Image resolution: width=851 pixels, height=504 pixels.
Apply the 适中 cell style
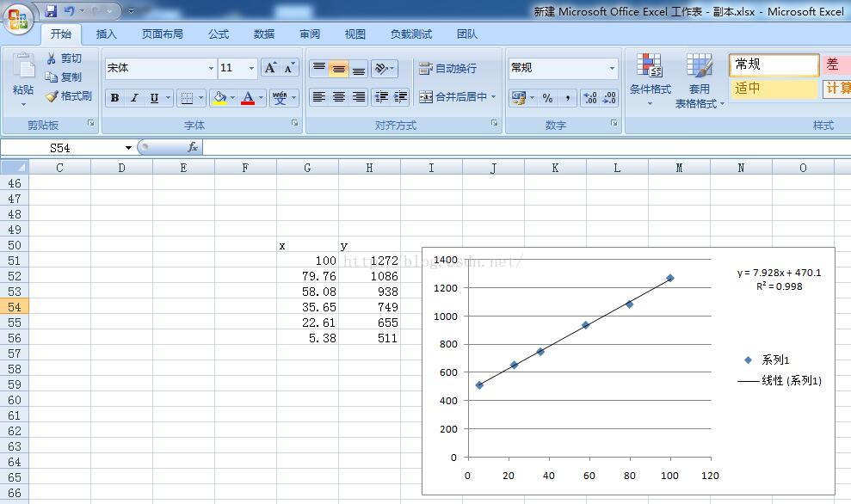[774, 88]
